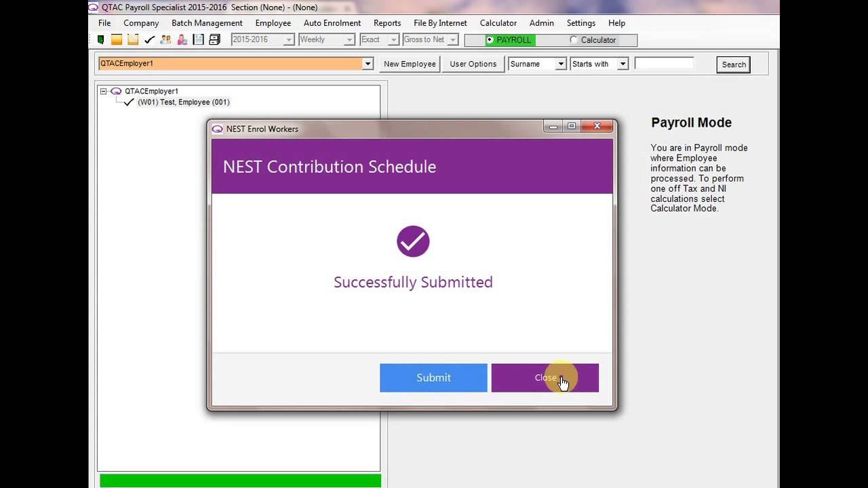Open the Exact dropdown
The image size is (868, 488).
coord(393,40)
